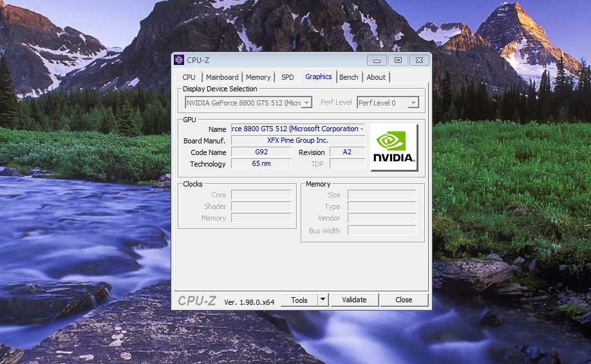The height and width of the screenshot is (364, 591).
Task: Click the Memory Size field
Action: coord(382,195)
